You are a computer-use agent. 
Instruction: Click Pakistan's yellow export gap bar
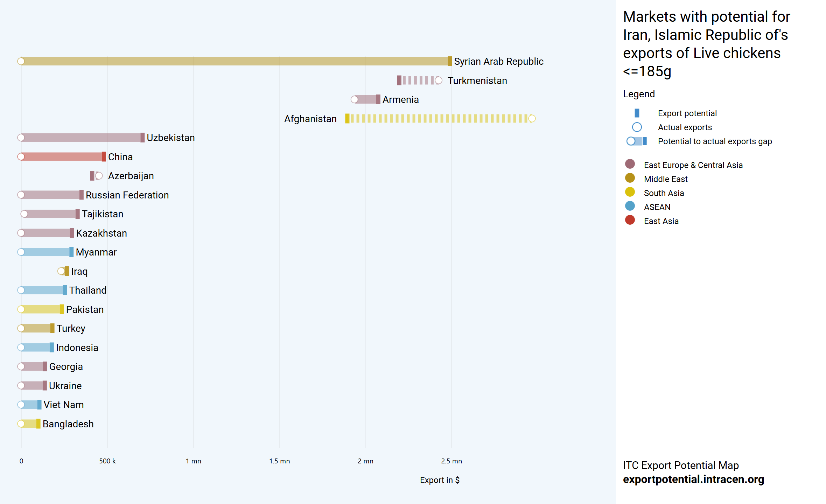(41, 309)
